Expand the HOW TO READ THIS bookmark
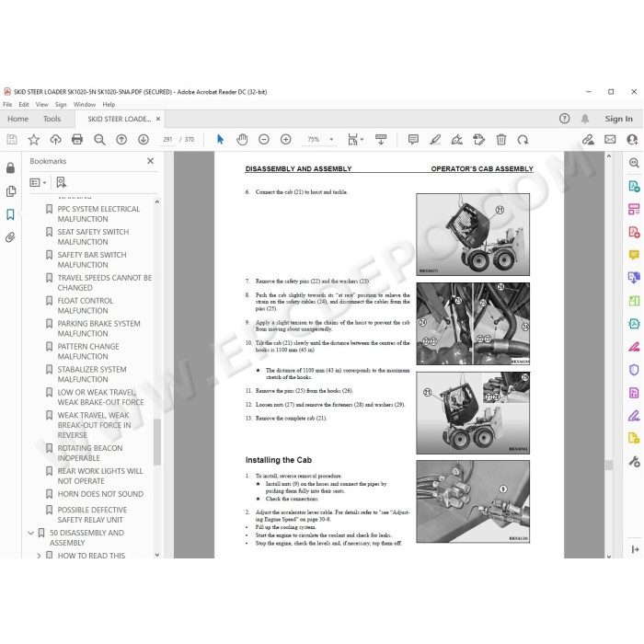644x644 pixels. [x=39, y=556]
